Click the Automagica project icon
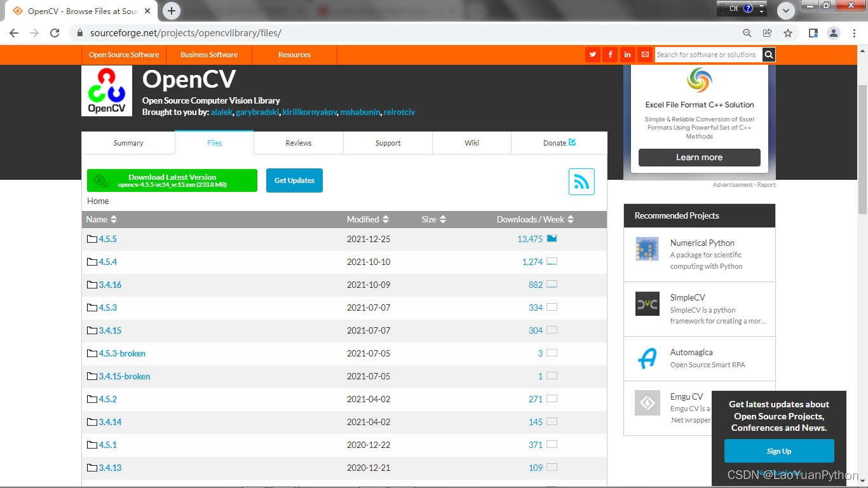 647,358
